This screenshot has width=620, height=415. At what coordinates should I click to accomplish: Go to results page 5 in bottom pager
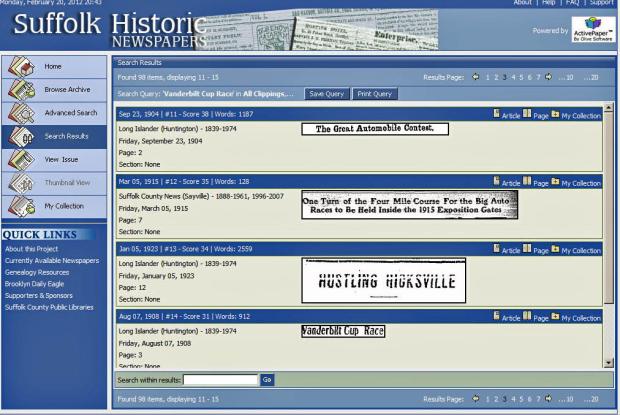click(522, 399)
